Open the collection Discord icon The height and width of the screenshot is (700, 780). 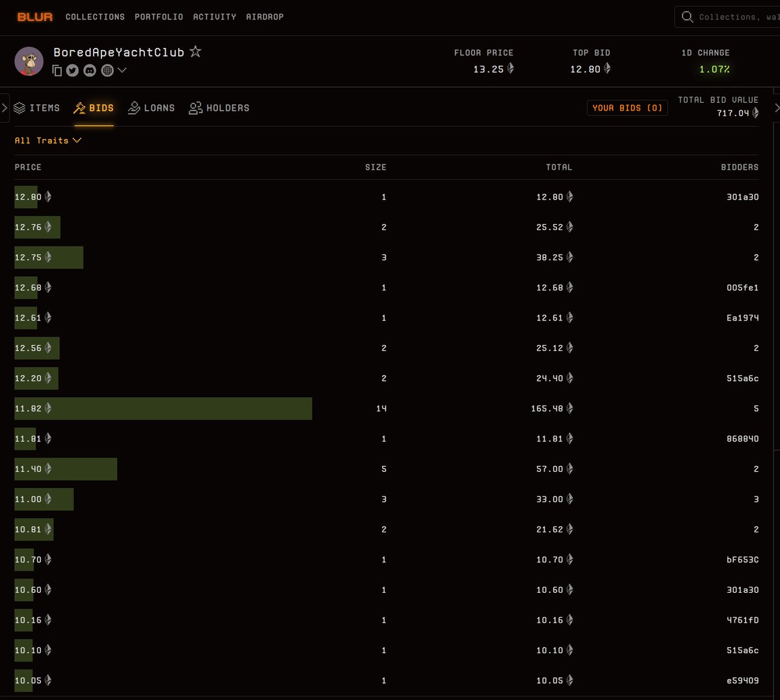click(x=90, y=70)
